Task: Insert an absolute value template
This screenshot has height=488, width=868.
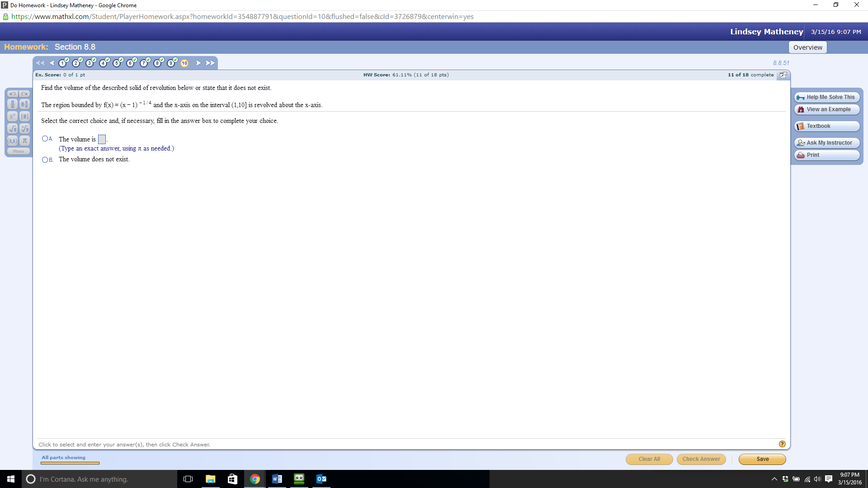Action: pos(25,116)
